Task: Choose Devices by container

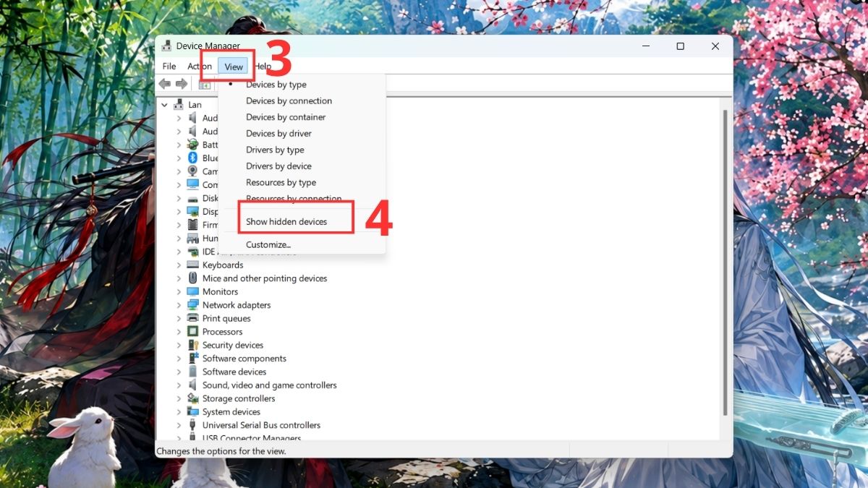Action: click(x=286, y=117)
